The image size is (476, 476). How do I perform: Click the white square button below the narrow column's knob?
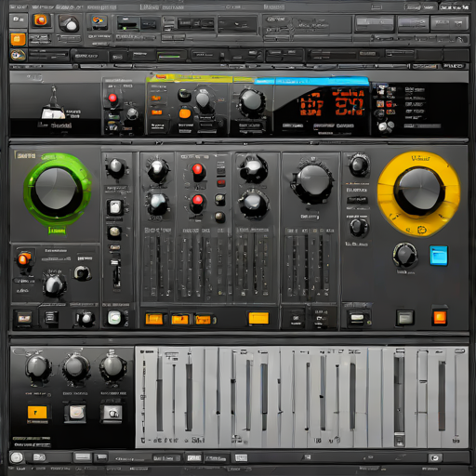[x=115, y=207]
